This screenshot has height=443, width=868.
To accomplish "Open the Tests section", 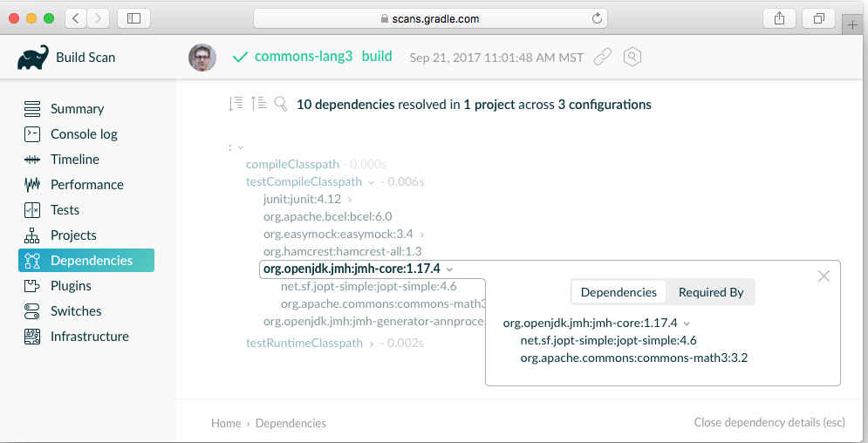I will 65,210.
